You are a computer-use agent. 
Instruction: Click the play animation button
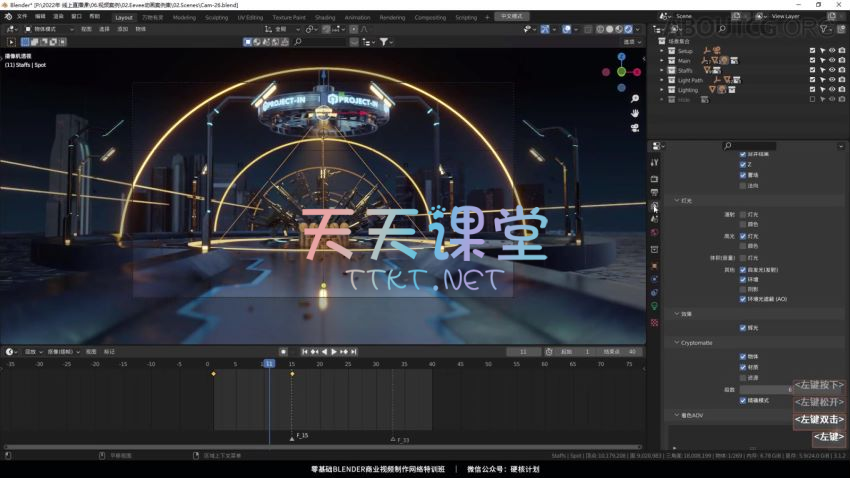click(x=334, y=352)
